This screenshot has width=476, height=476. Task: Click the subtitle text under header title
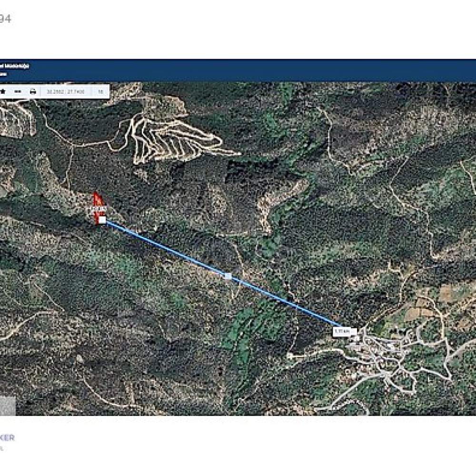3,74
